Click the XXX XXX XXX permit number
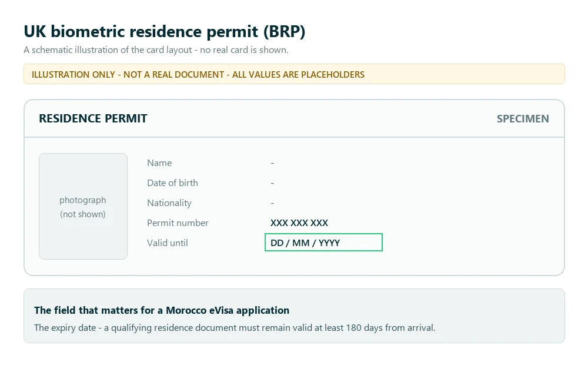This screenshot has height=365, width=588. [x=299, y=223]
